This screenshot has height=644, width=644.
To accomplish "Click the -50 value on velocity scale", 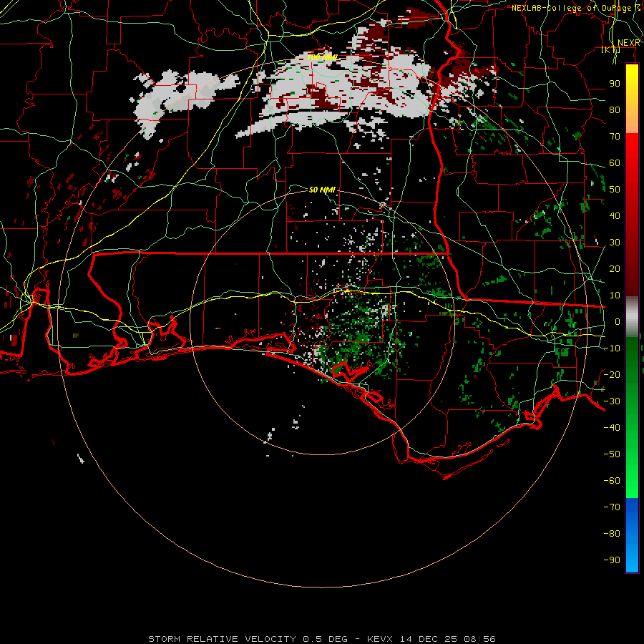I will point(612,454).
